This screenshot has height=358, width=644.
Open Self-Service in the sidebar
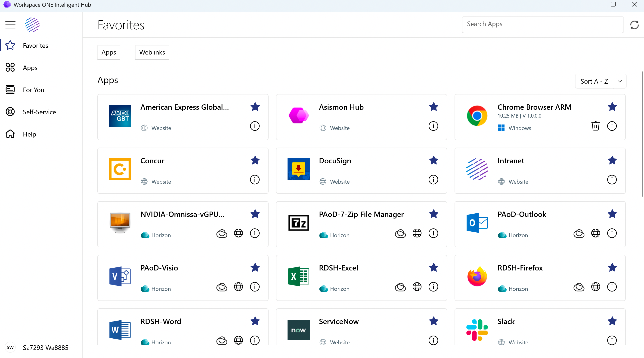coord(39,112)
